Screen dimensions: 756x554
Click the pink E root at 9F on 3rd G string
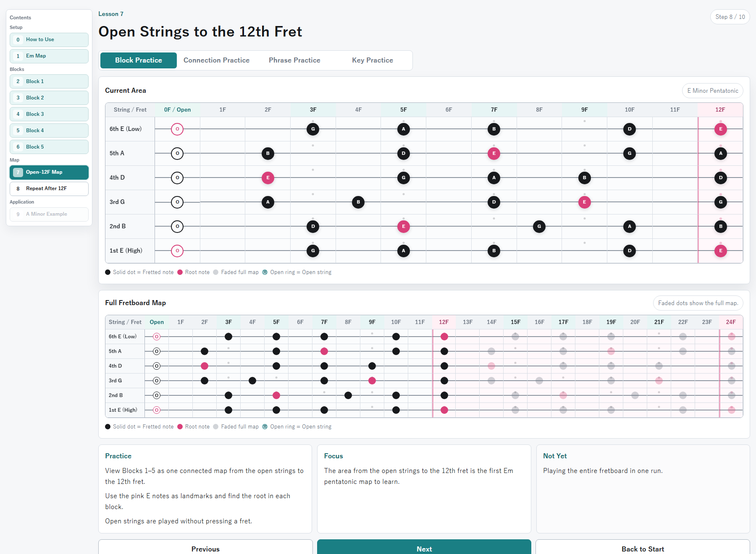(585, 202)
